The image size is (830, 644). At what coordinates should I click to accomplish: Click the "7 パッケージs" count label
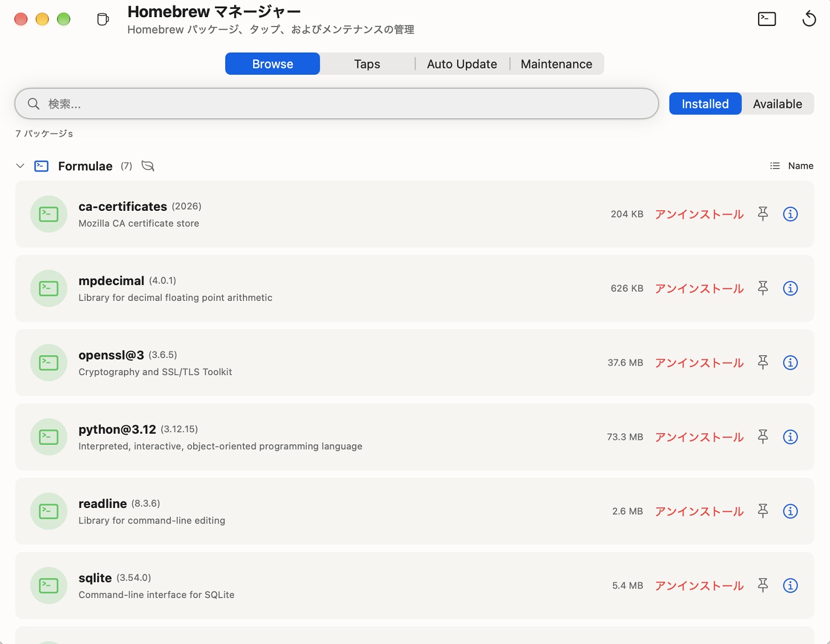point(44,133)
